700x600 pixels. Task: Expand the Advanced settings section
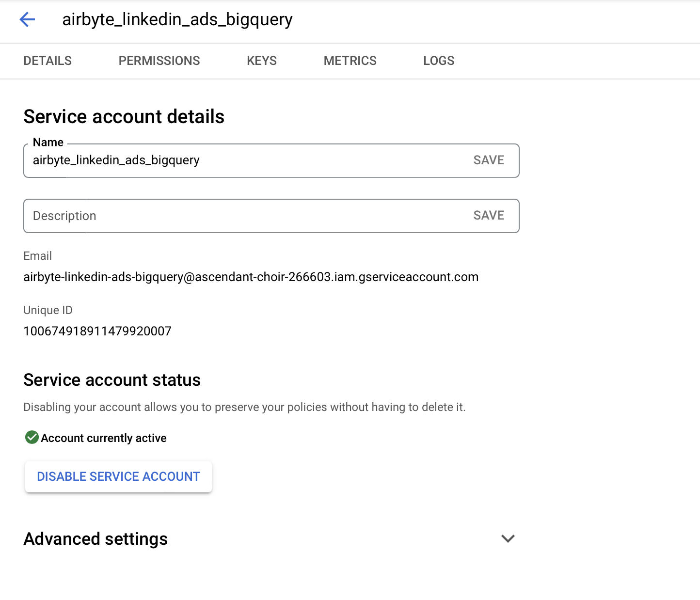pos(95,538)
